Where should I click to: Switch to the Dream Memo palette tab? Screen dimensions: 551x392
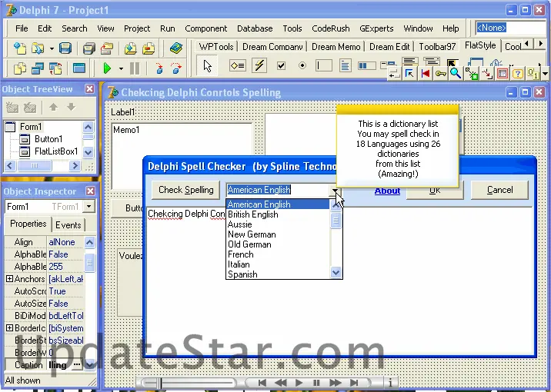point(336,47)
